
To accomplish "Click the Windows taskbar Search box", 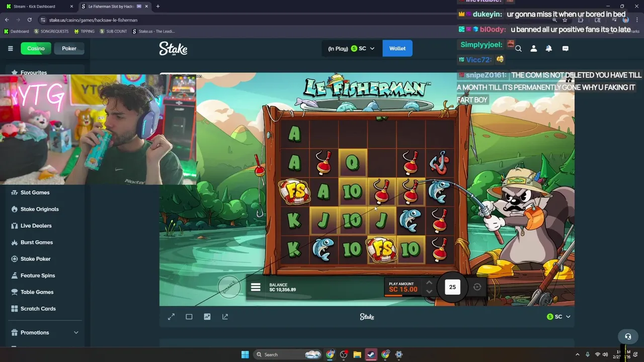I will tap(287, 354).
